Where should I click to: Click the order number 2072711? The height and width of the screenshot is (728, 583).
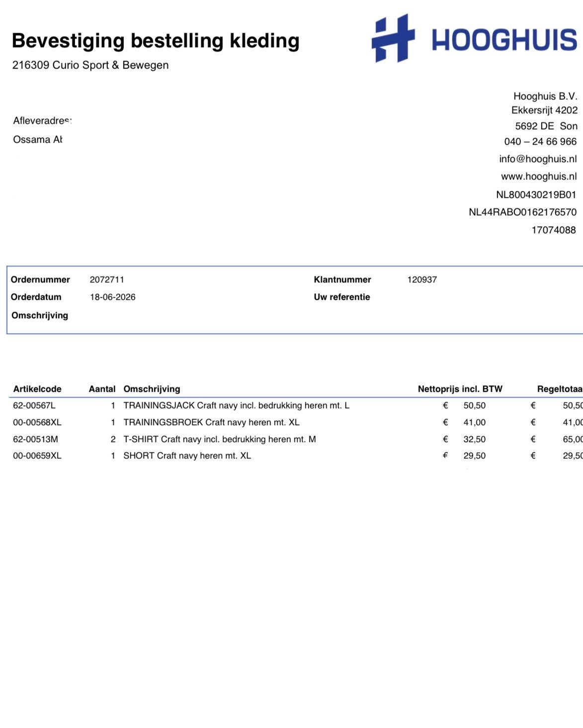coord(107,279)
